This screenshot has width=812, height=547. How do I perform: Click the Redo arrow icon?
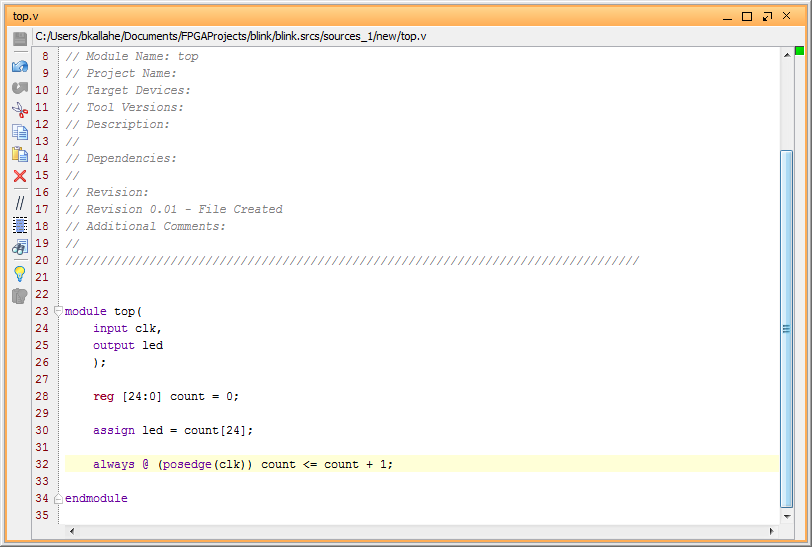20,88
